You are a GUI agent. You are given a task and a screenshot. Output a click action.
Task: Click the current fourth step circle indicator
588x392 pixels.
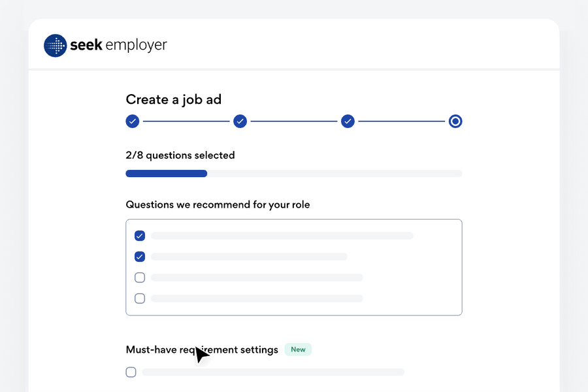(x=455, y=121)
